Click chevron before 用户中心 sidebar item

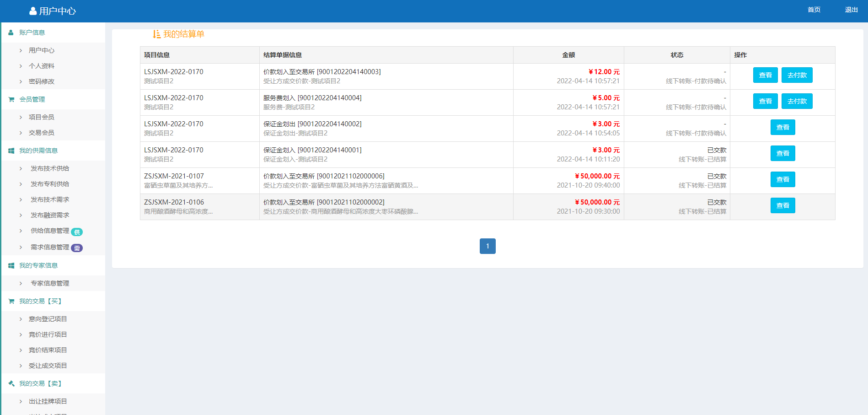[21, 50]
